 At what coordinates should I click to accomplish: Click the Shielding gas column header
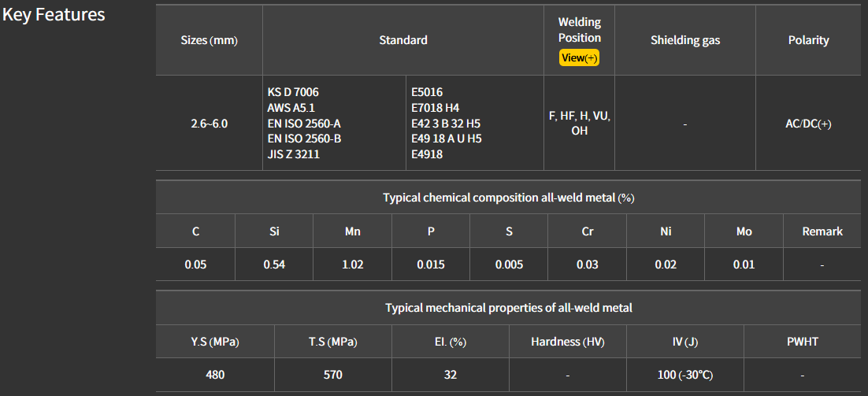[x=684, y=40]
